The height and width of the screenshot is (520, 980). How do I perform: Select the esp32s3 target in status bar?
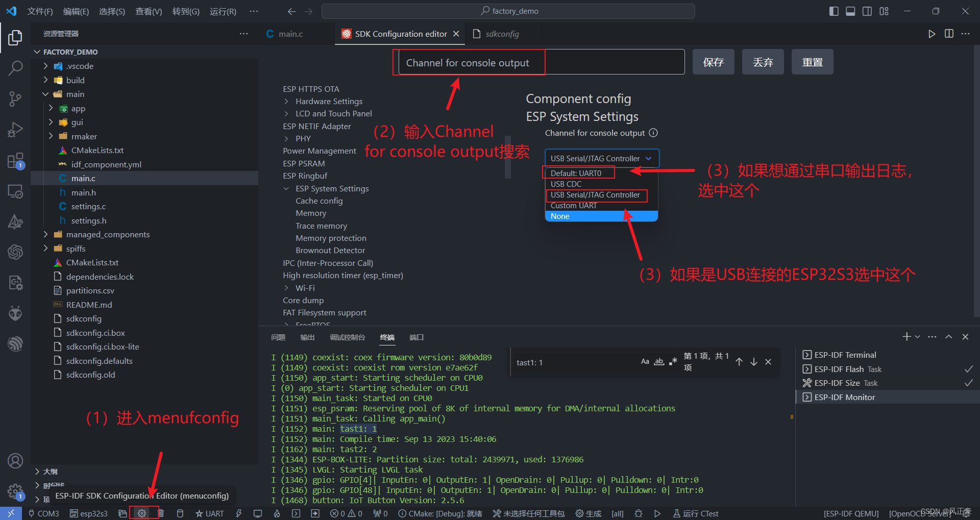tap(89, 513)
